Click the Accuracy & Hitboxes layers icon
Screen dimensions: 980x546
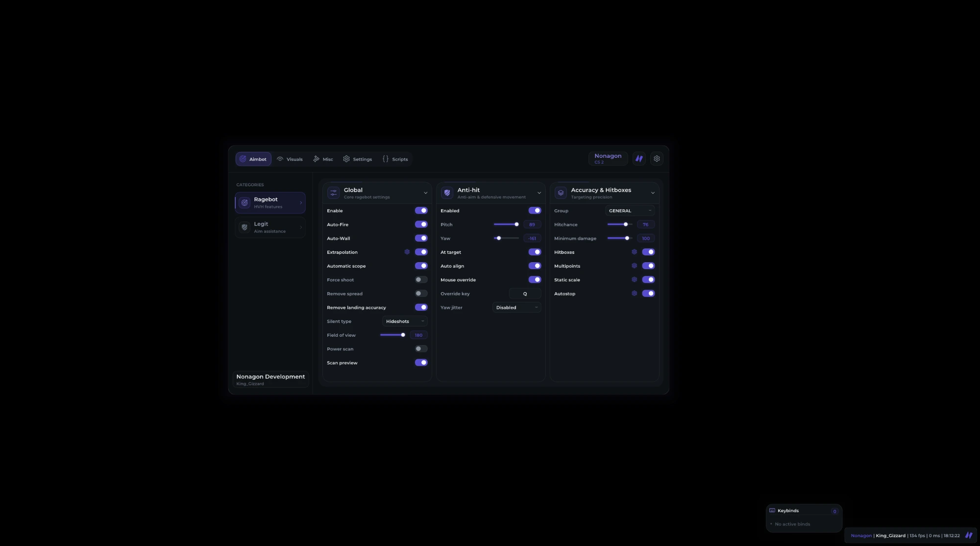point(561,193)
